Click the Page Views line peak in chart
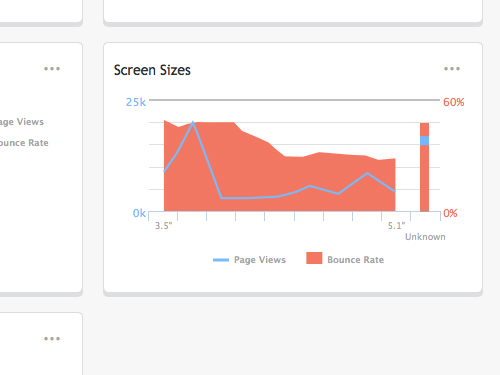Screen dimensions: 500x375 point(193,123)
